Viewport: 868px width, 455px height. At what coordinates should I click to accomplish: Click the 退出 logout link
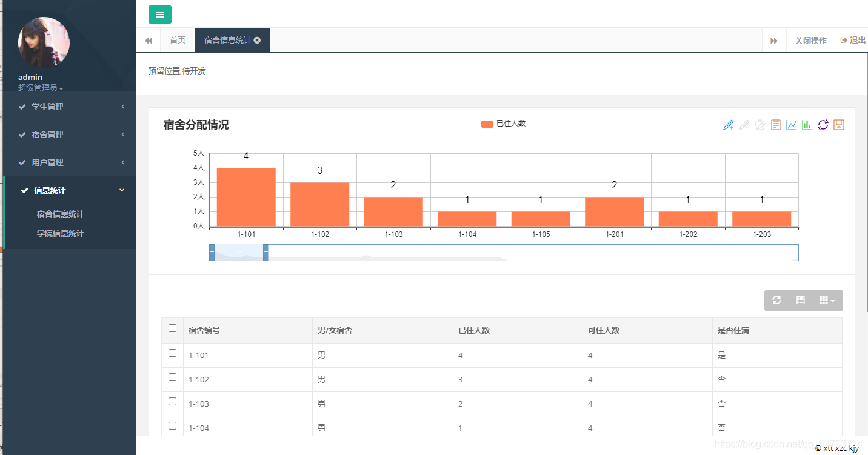coord(853,41)
